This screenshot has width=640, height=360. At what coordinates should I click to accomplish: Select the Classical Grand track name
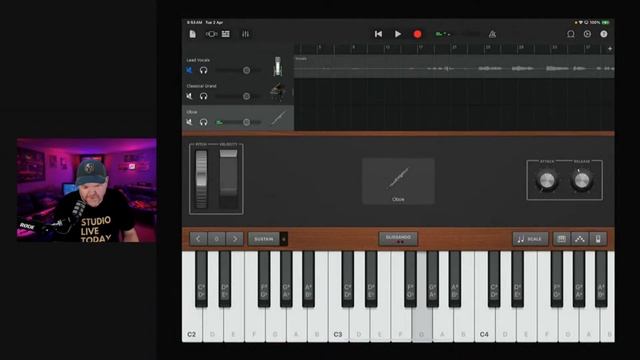[201, 86]
